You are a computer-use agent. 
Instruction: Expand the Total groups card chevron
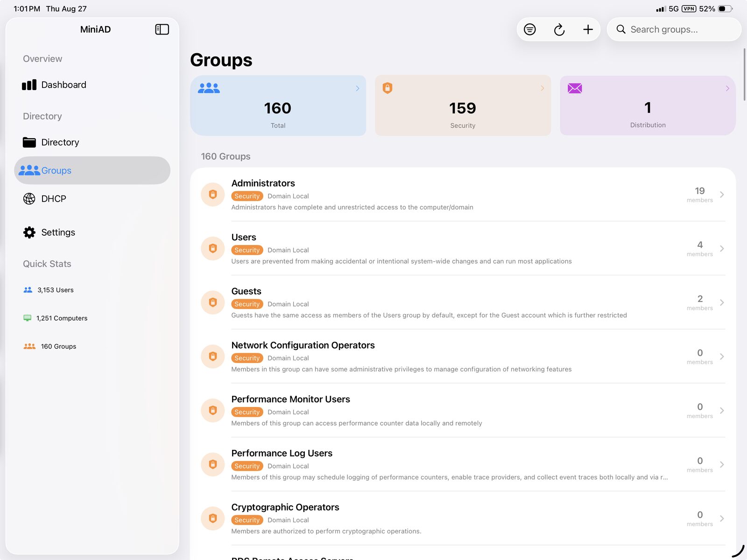click(x=358, y=88)
